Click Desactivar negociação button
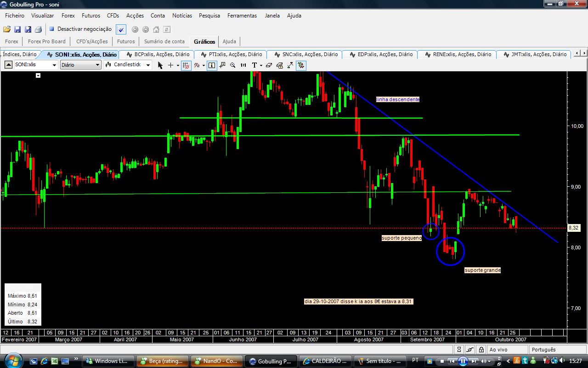The image size is (588, 368). [80, 29]
